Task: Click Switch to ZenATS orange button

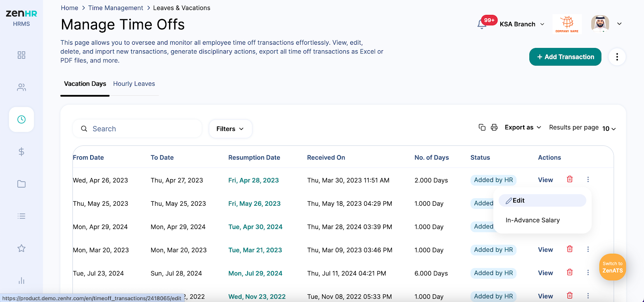Action: (x=613, y=267)
